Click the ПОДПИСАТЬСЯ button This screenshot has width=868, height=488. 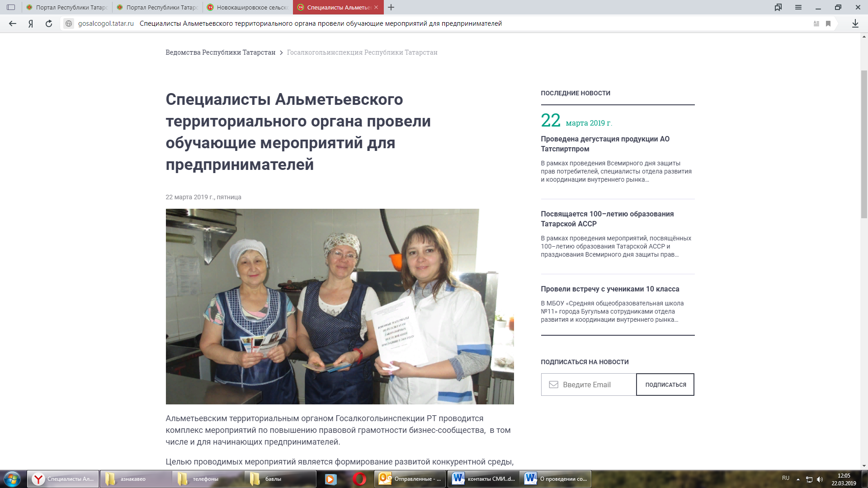coord(665,385)
